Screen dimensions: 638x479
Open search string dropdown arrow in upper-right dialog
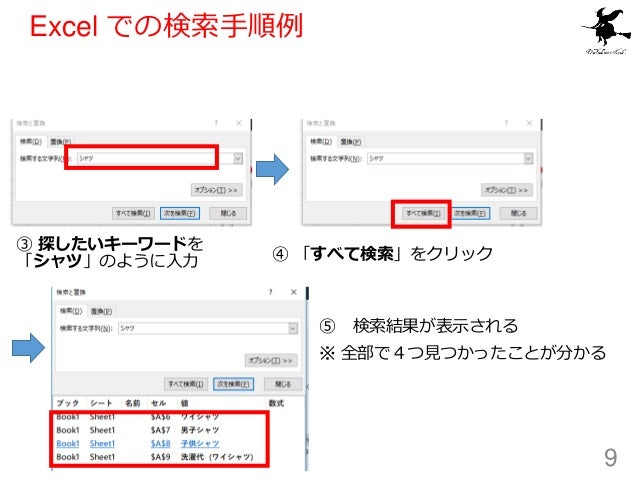[x=528, y=158]
